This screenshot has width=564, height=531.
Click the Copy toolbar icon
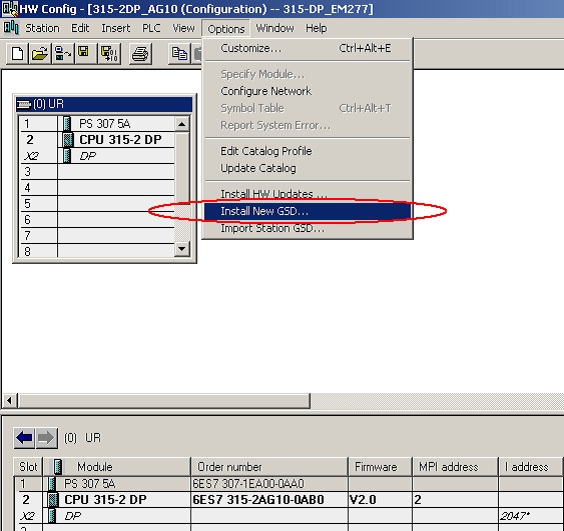[x=179, y=54]
